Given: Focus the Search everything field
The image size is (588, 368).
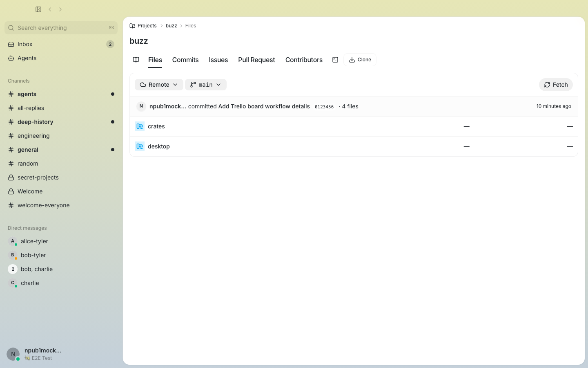Looking at the screenshot, I should point(61,28).
